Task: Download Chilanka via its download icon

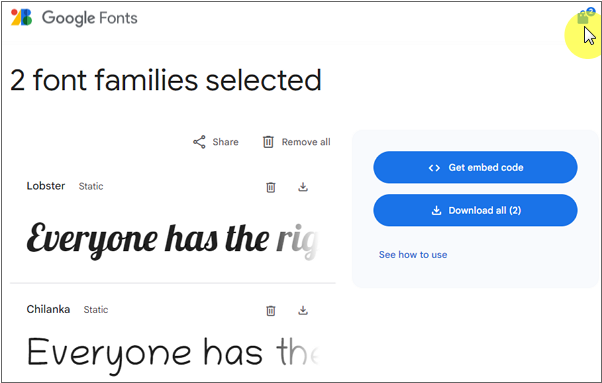Action: [x=303, y=310]
